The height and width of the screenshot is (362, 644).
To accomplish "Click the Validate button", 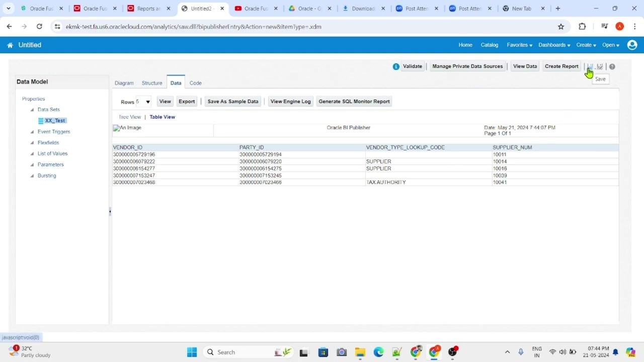I will tap(413, 66).
